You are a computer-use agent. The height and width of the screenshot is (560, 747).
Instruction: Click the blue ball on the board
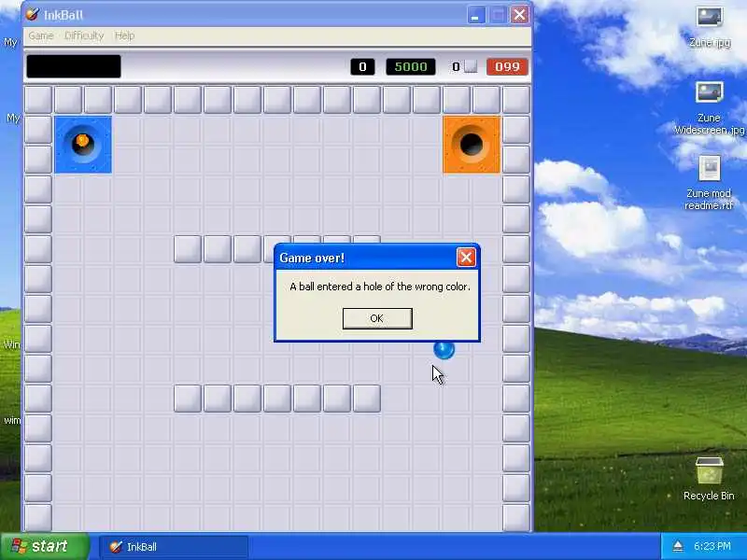tap(444, 349)
